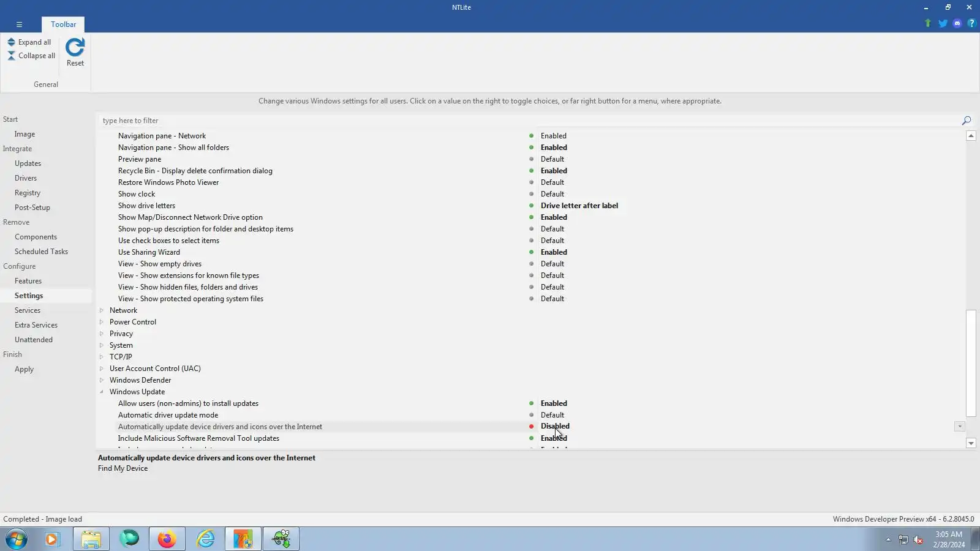This screenshot has width=980, height=551.
Task: Switch to the Registry page
Action: coord(28,193)
